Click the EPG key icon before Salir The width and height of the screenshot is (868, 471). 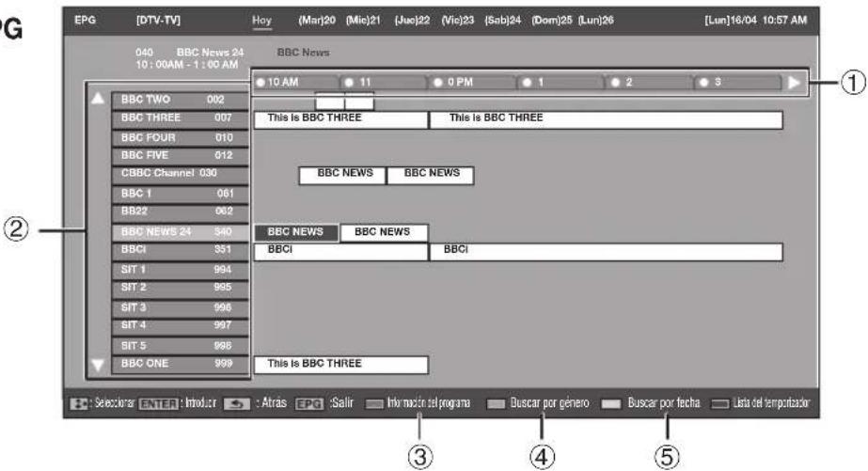click(308, 404)
